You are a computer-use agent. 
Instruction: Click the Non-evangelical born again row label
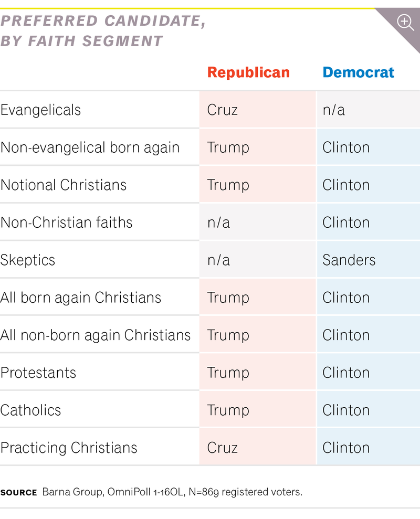(x=90, y=147)
